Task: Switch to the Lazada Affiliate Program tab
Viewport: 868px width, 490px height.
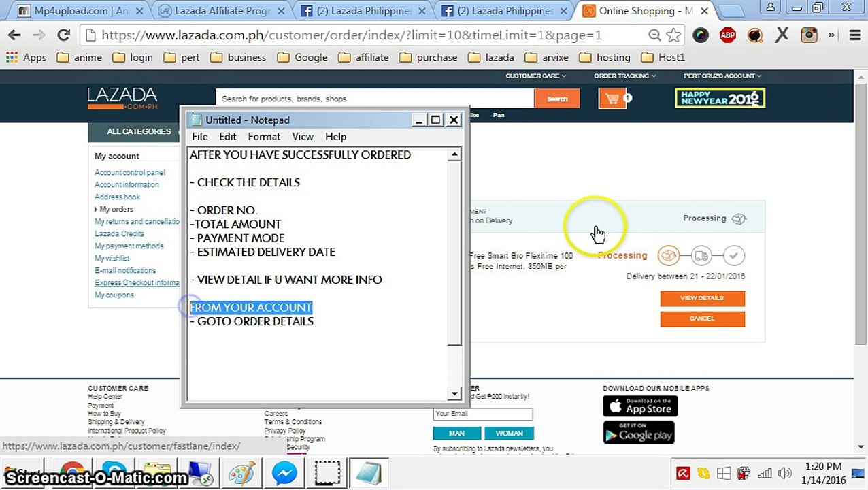Action: [221, 11]
